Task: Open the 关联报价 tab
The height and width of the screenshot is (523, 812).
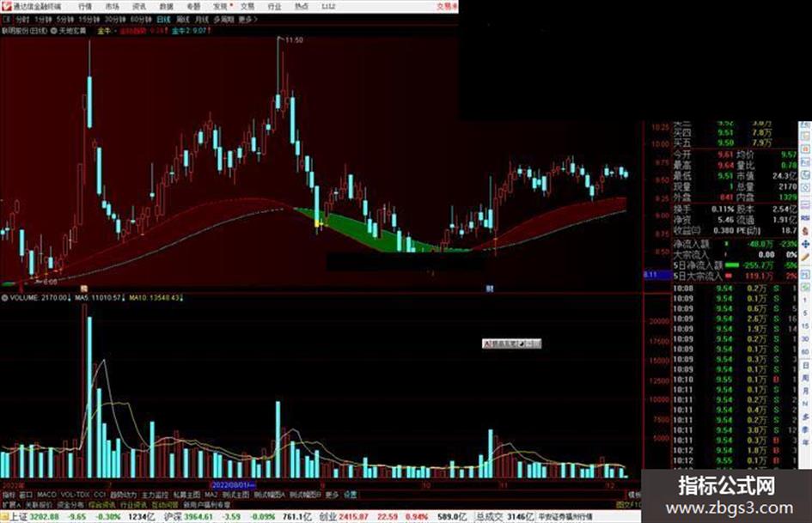Action: point(39,504)
